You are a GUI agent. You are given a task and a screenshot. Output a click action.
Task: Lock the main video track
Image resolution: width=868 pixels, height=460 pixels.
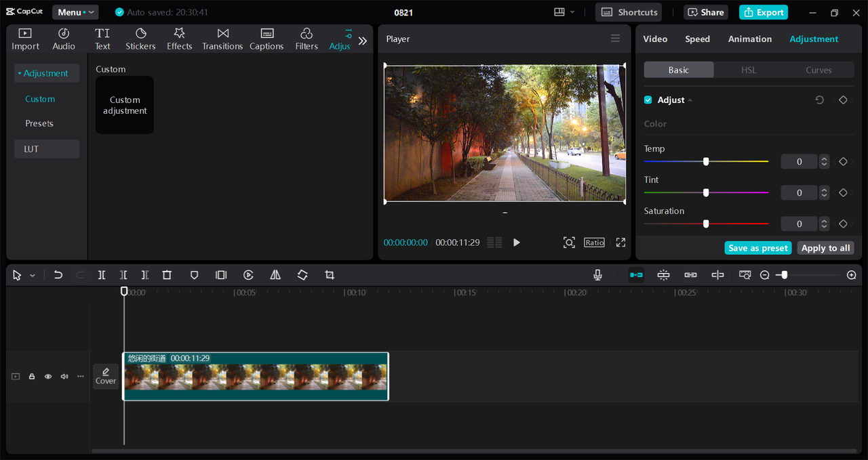[x=32, y=377]
